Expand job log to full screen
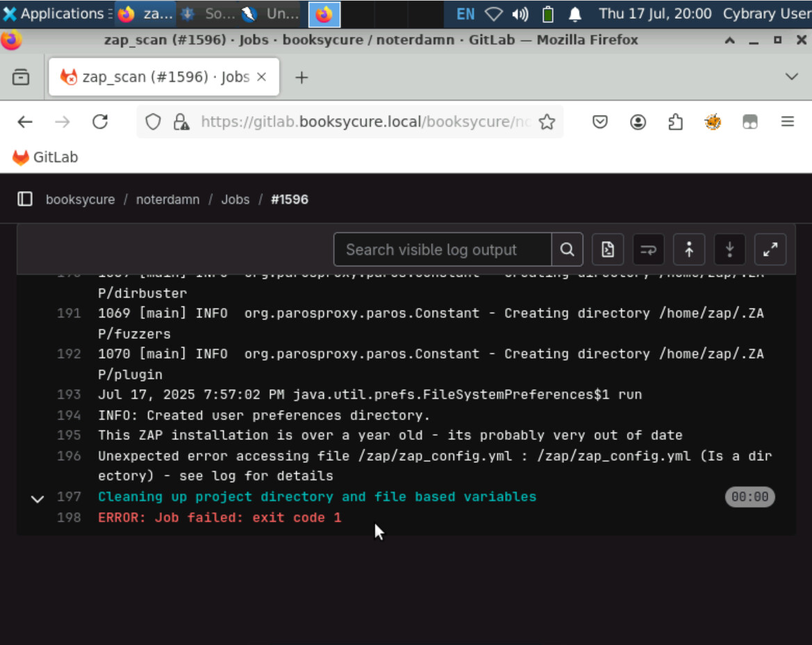812x645 pixels. pos(770,250)
